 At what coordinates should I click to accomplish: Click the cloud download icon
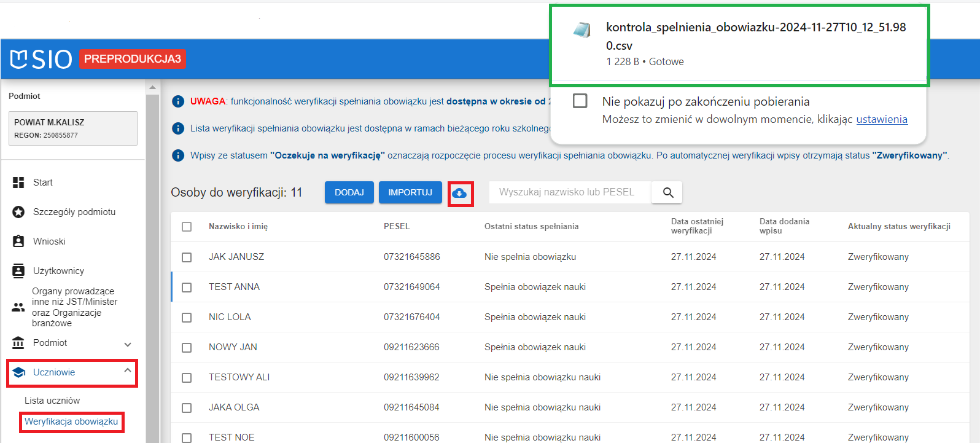click(459, 194)
